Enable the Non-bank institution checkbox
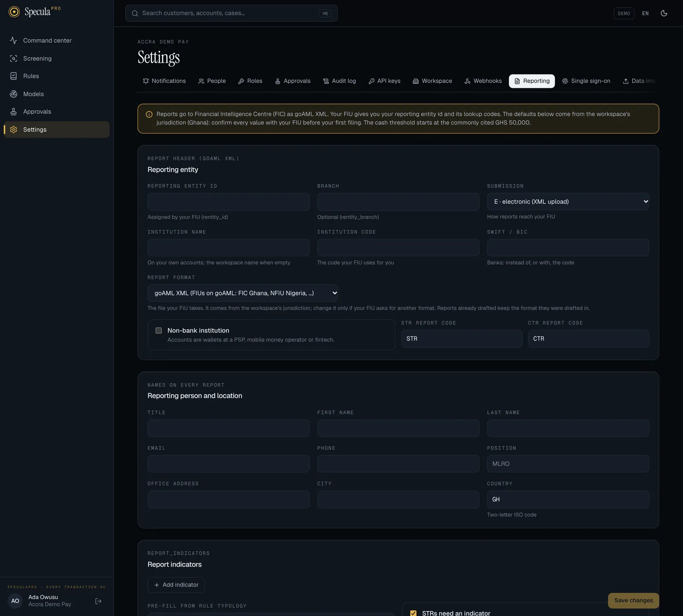 point(159,331)
